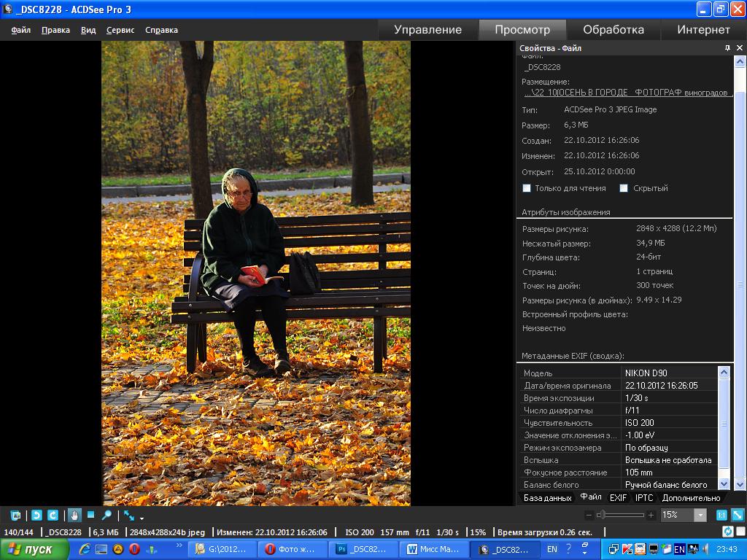Open the zoom tools dropdown arrow
Viewport: 747px width, 560px height.
click(x=142, y=518)
